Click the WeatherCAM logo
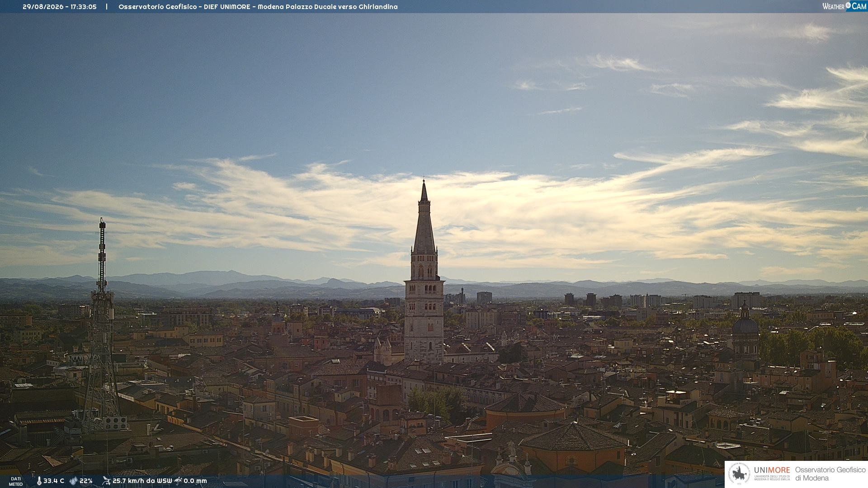The height and width of the screenshot is (488, 868). coord(844,6)
